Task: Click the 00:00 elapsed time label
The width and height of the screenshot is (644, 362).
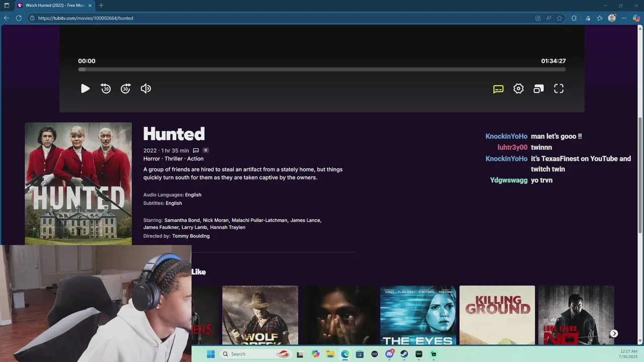Action: tap(87, 61)
